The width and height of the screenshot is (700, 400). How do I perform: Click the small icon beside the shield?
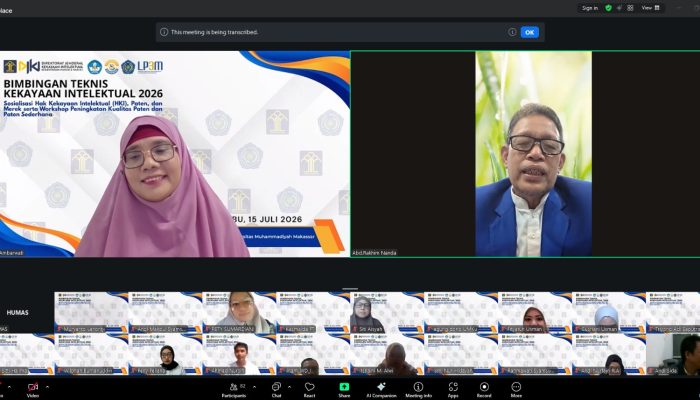point(619,8)
